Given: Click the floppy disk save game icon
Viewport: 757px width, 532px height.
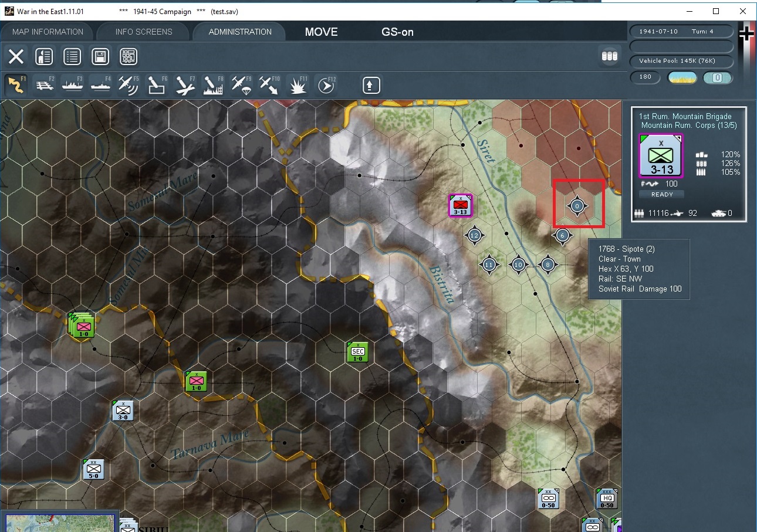Looking at the screenshot, I should pyautogui.click(x=100, y=56).
